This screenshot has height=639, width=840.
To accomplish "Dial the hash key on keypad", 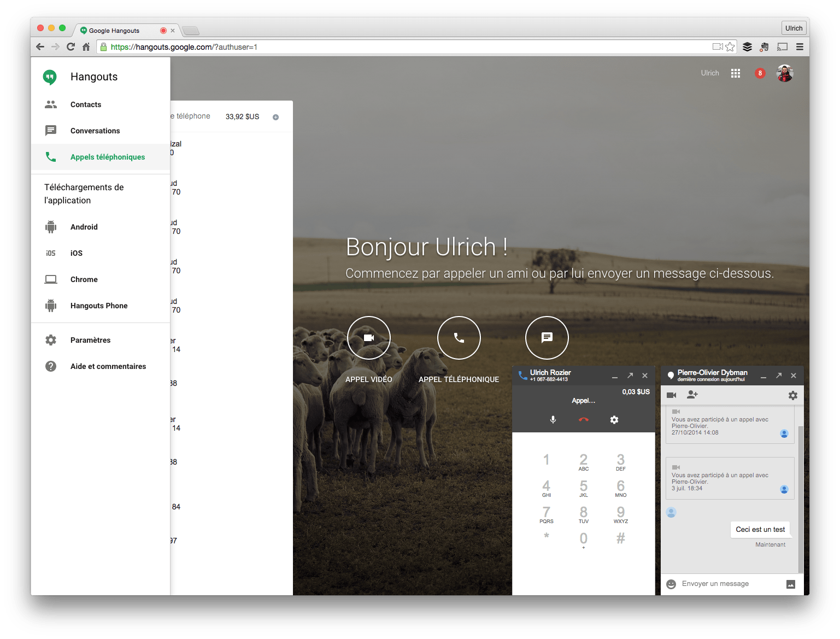I will 621,538.
